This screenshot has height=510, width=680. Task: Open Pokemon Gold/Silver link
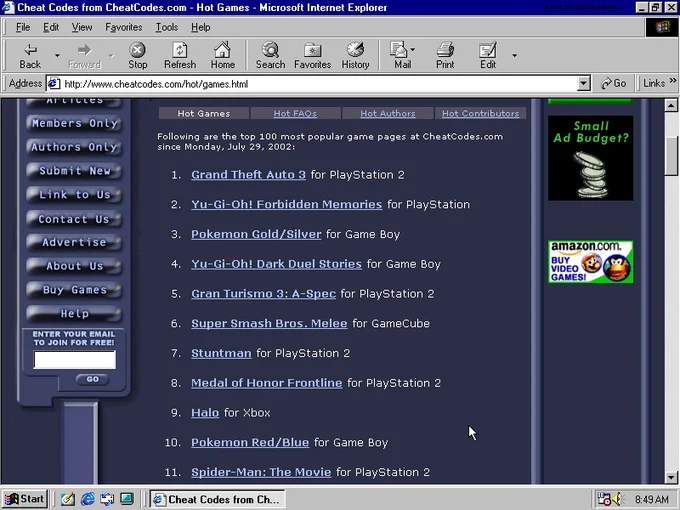pos(256,234)
